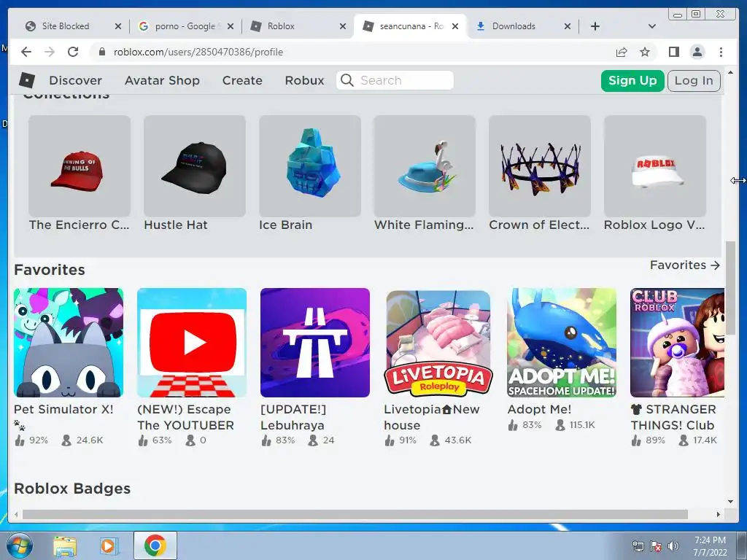The image size is (747, 560).
Task: Click the Chrome taskbar icon
Action: point(155,545)
